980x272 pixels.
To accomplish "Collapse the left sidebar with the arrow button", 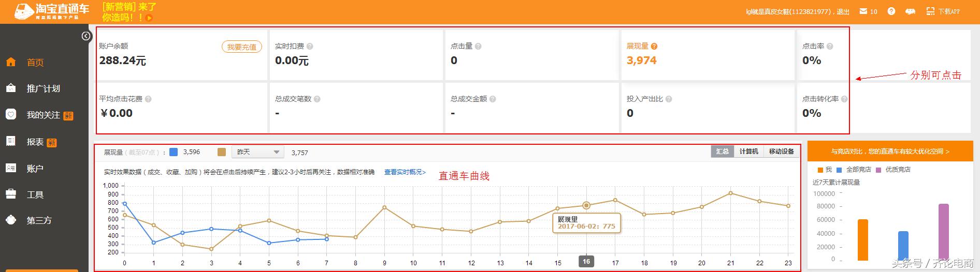I will (87, 36).
